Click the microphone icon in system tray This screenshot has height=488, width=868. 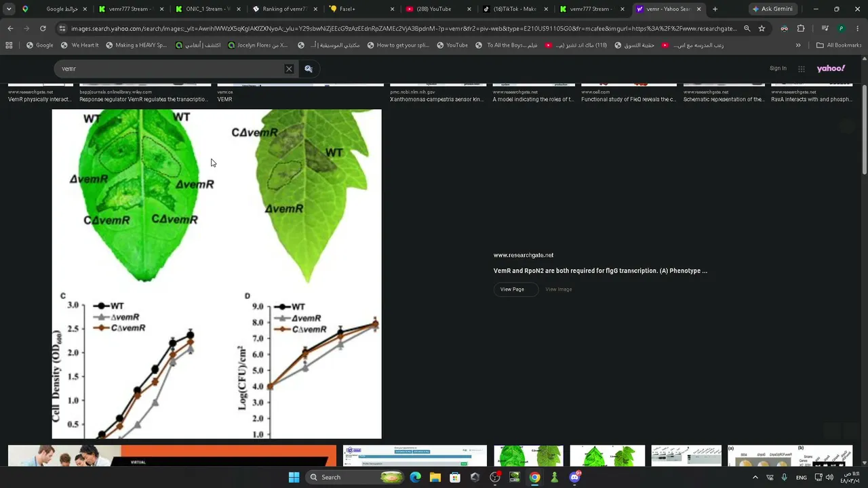coord(785,477)
